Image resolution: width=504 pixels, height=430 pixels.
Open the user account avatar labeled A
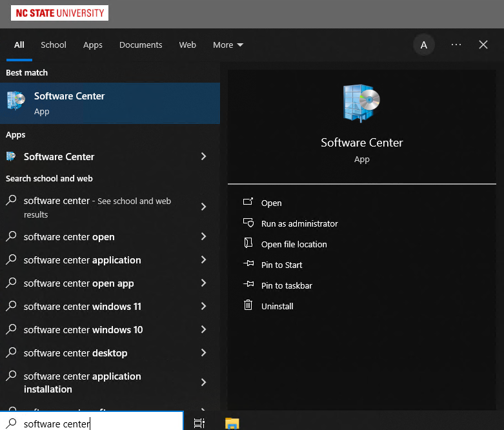[x=424, y=45]
